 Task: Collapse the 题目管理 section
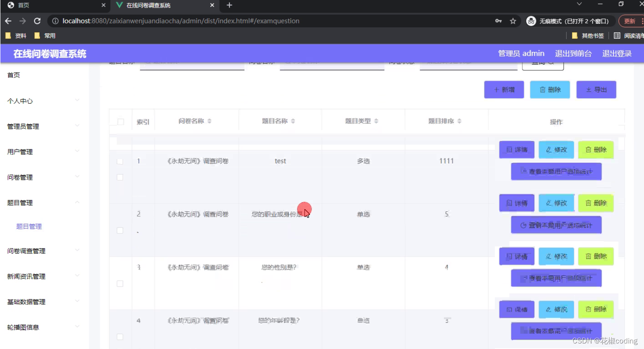(x=19, y=203)
